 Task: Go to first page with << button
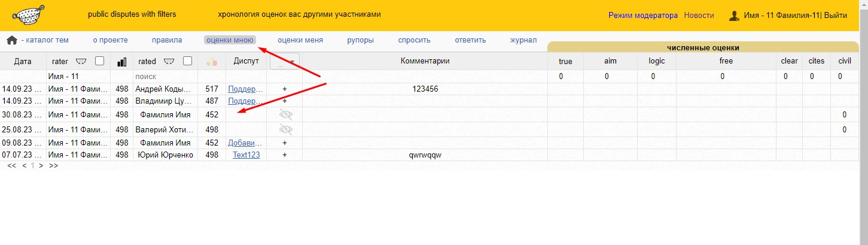(12, 165)
